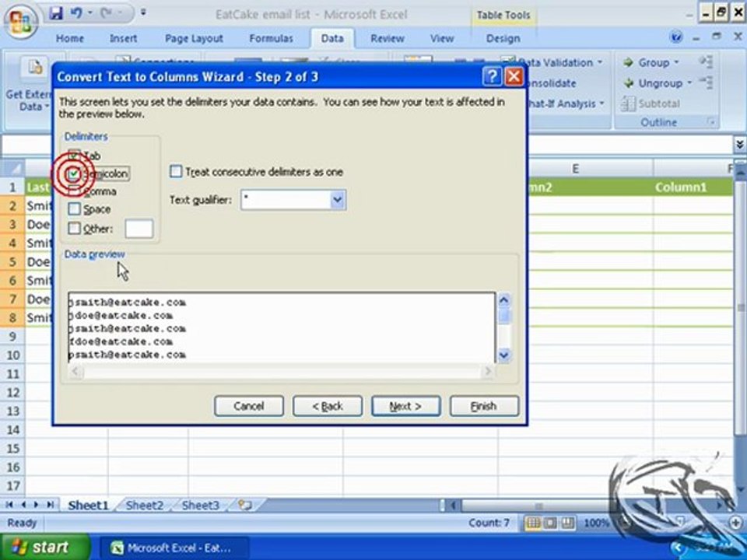Proceed with the Next > button
The image size is (747, 560).
[x=406, y=406]
